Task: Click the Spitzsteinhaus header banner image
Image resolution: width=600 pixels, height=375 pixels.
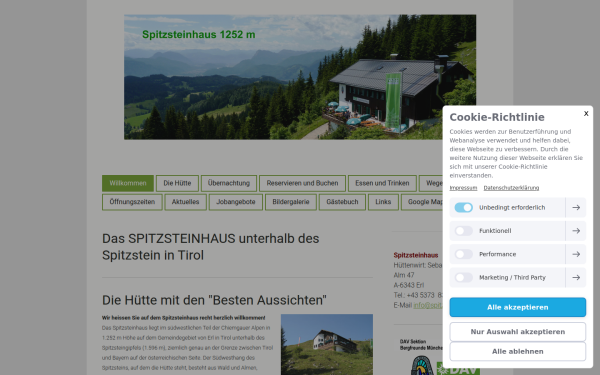Action: [x=300, y=77]
